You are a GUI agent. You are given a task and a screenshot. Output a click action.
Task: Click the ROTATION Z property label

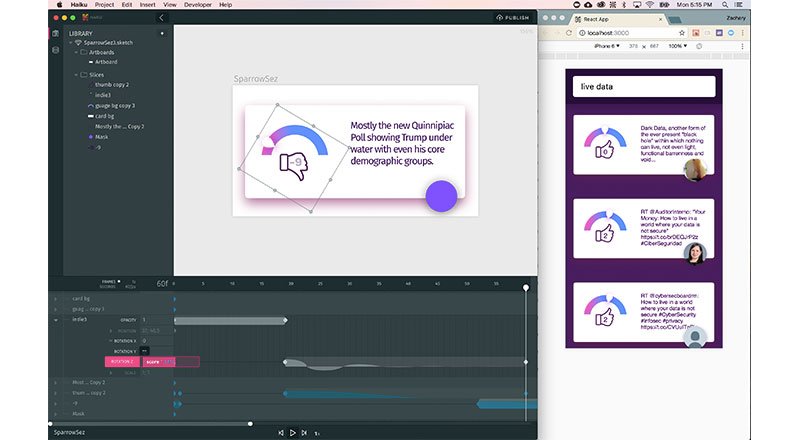click(120, 361)
